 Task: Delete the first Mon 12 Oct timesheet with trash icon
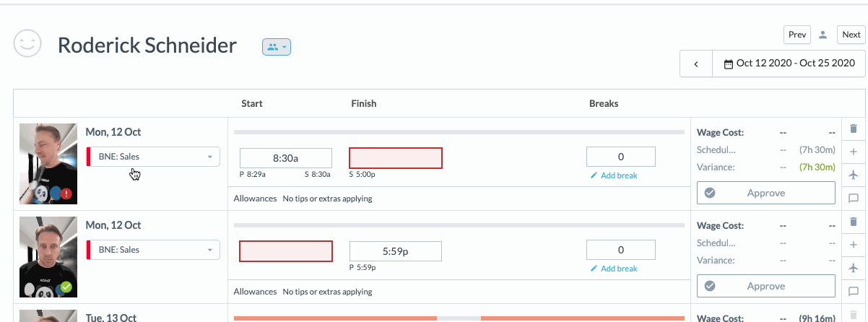point(853,129)
